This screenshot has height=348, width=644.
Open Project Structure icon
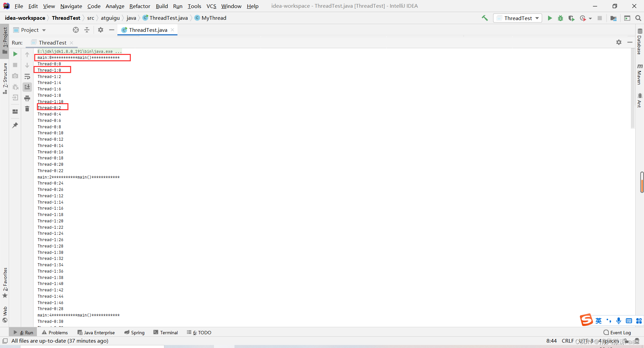pos(613,18)
